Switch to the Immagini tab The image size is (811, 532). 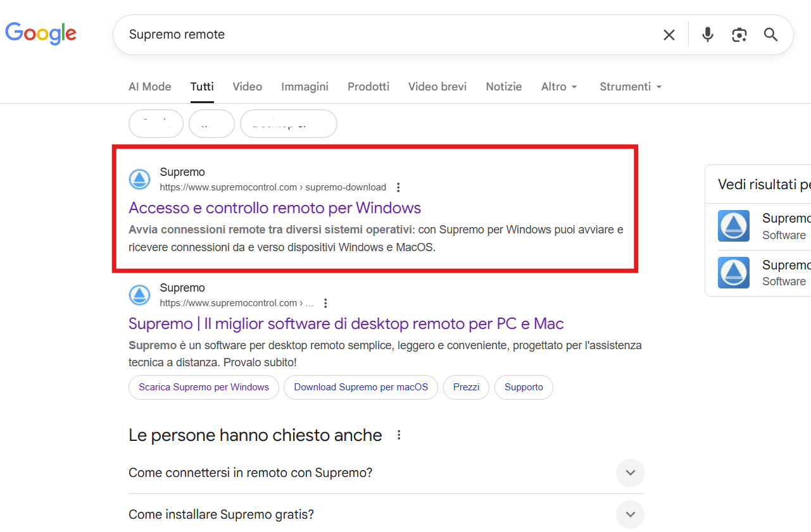(305, 87)
